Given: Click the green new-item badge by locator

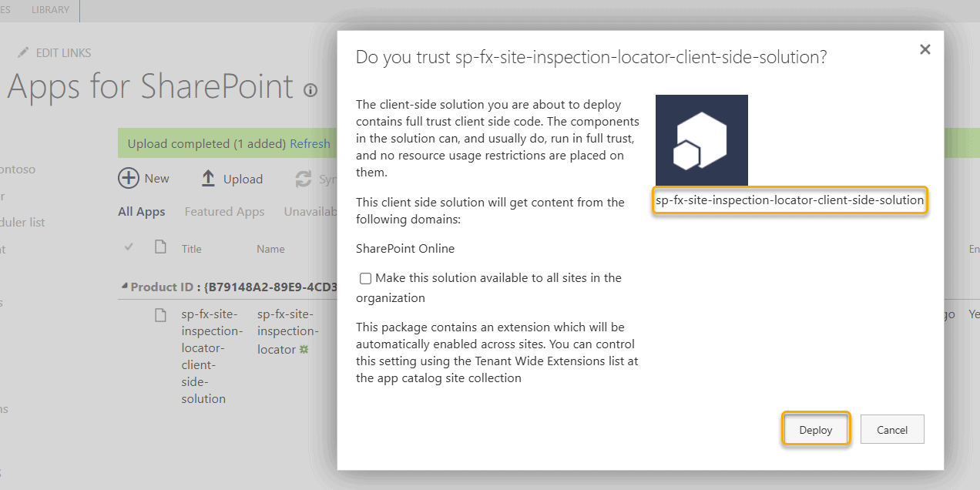Looking at the screenshot, I should click(x=304, y=350).
